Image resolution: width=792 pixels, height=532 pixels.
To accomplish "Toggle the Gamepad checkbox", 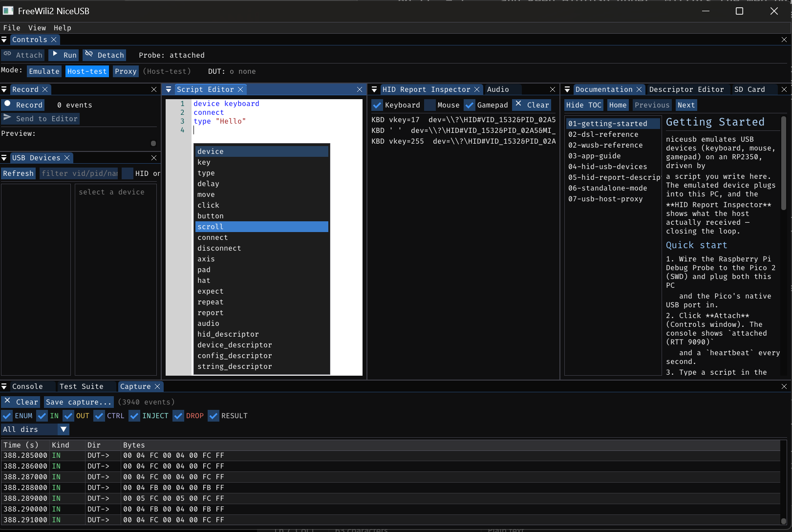I will coord(470,105).
